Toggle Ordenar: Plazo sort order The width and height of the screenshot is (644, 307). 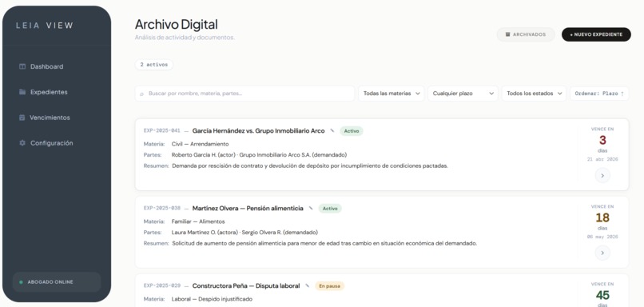[599, 94]
